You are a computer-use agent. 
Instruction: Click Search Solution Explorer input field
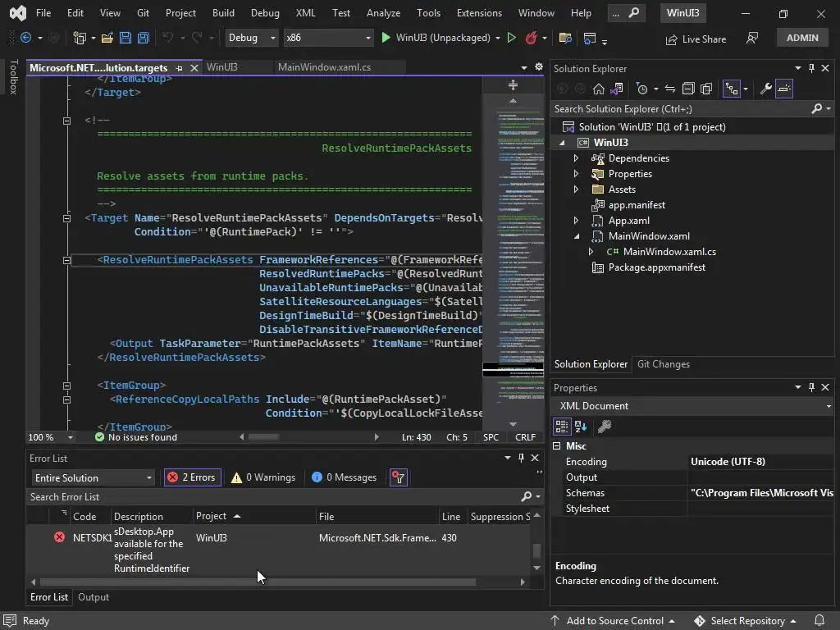[680, 109]
